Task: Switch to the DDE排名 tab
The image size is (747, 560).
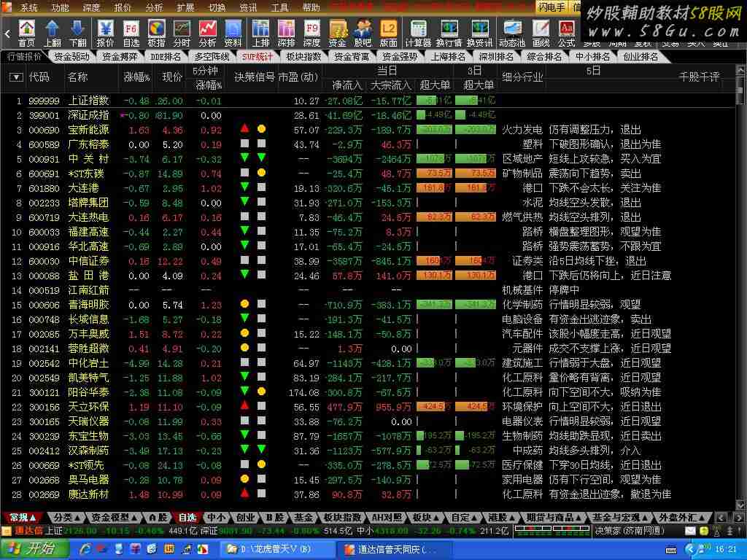Action: 166,57
